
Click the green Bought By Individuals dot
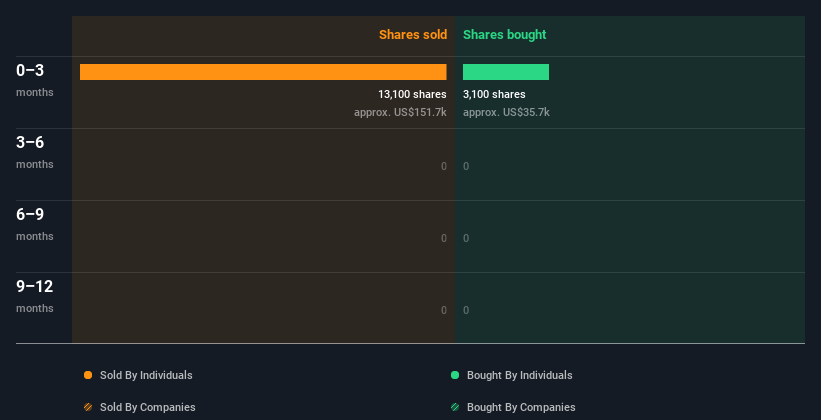(455, 375)
